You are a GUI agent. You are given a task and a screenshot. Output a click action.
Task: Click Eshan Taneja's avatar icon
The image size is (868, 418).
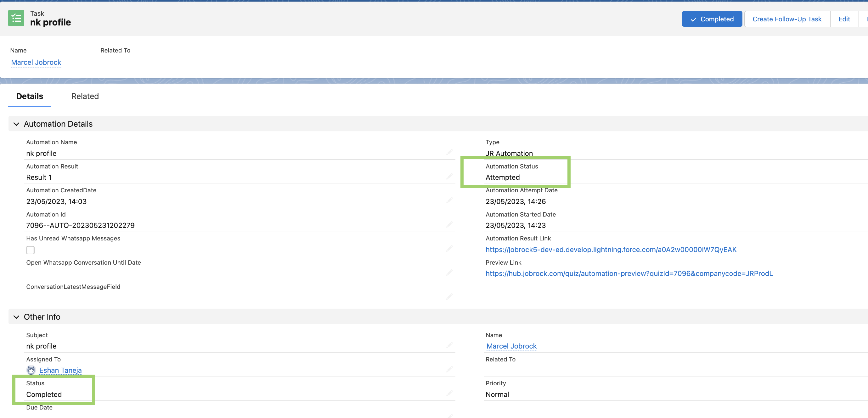31,370
